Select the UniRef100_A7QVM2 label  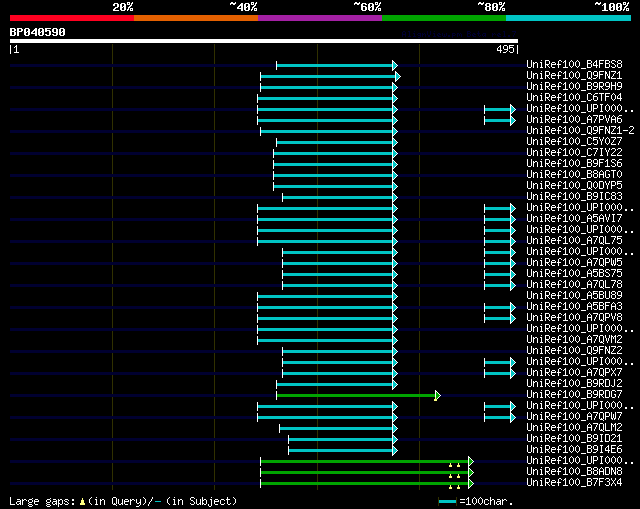[574, 340]
